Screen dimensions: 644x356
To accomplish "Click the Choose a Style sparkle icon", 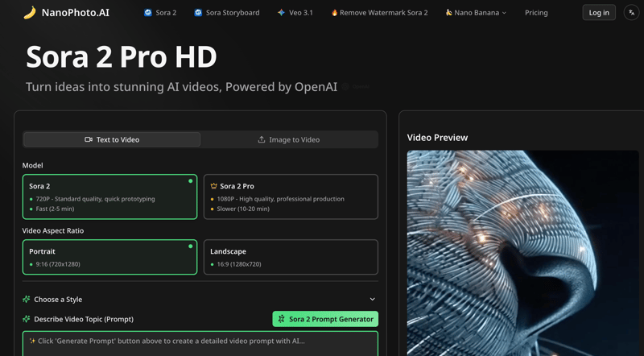I will 27,300.
